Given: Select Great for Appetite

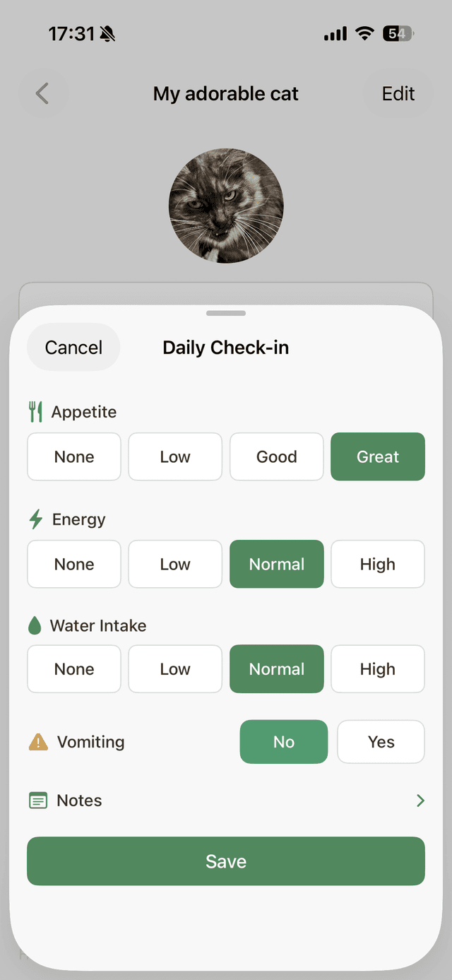Looking at the screenshot, I should tap(377, 456).
